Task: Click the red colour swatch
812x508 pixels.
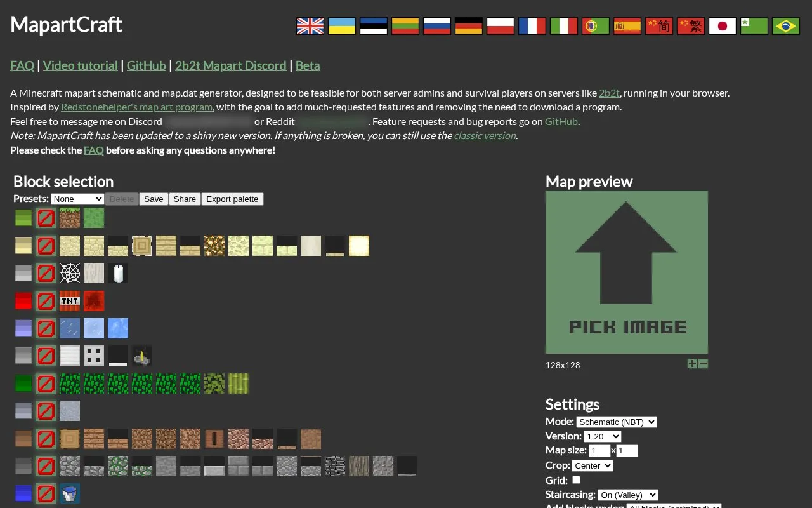Action: (x=23, y=301)
